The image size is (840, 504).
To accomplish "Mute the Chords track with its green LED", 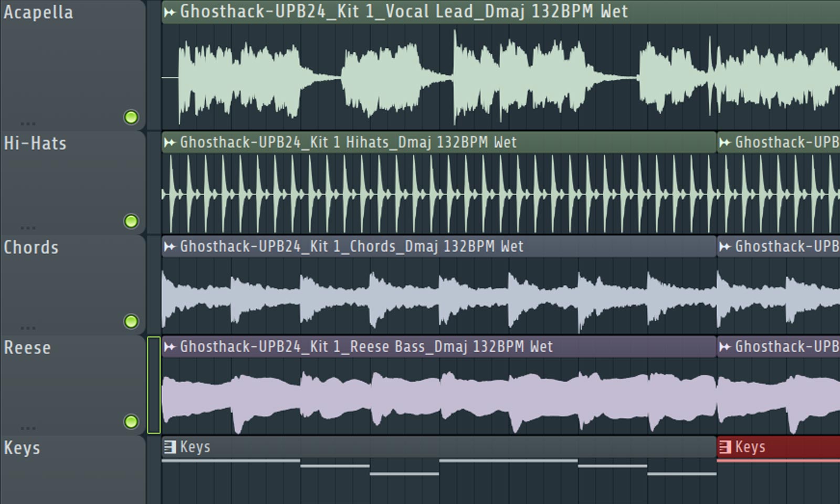I will pos(131,321).
